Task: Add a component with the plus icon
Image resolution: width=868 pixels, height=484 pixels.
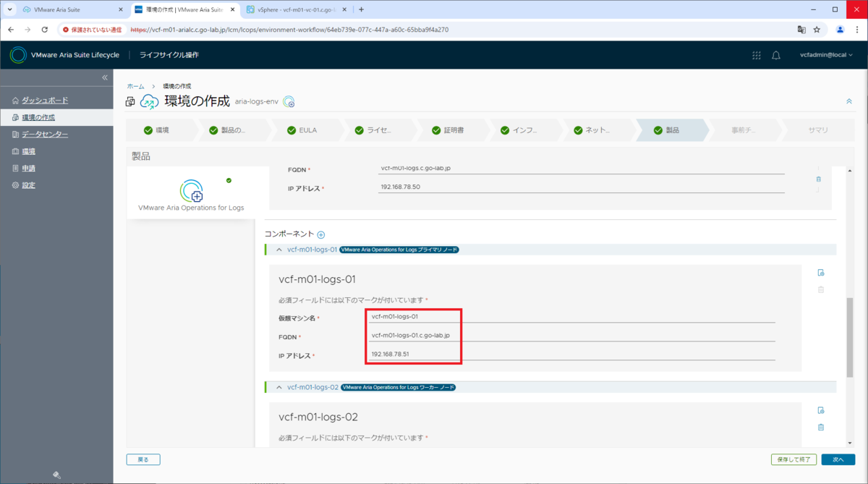Action: coord(321,234)
